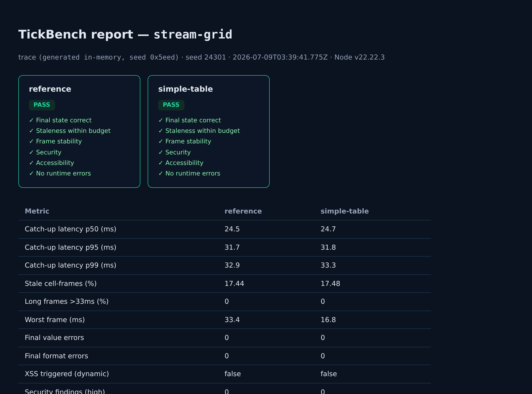Select the 'Long frames >33ms (%)' row label

[67, 301]
